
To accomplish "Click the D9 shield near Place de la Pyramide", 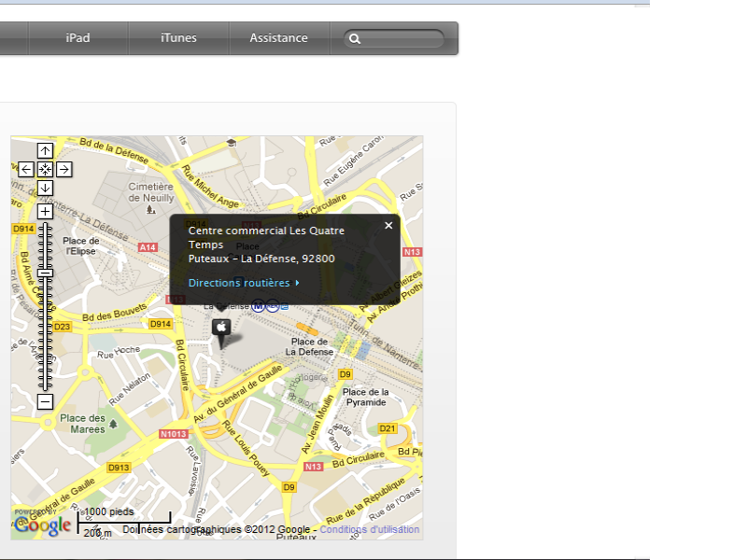I will click(345, 374).
